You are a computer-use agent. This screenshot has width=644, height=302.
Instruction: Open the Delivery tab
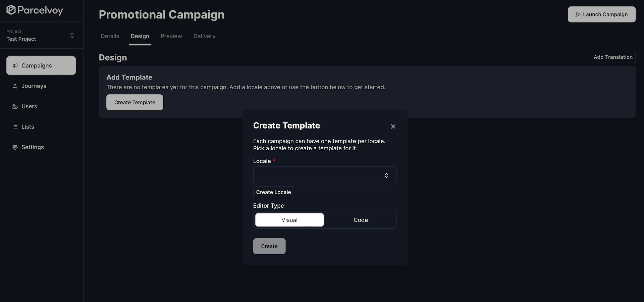click(x=204, y=36)
